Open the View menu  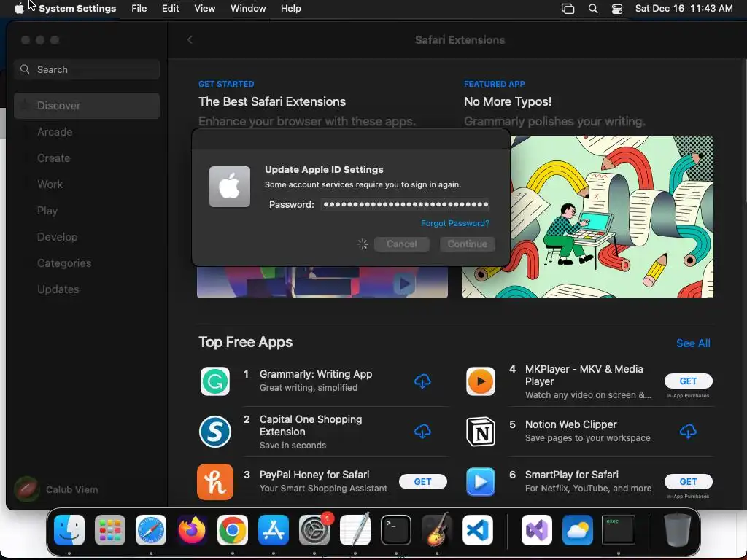pos(205,9)
